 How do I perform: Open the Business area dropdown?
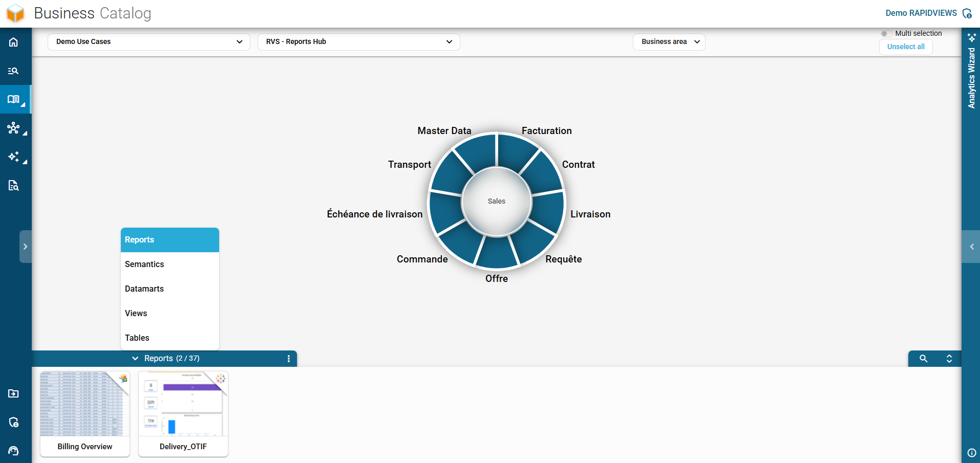coord(669,42)
